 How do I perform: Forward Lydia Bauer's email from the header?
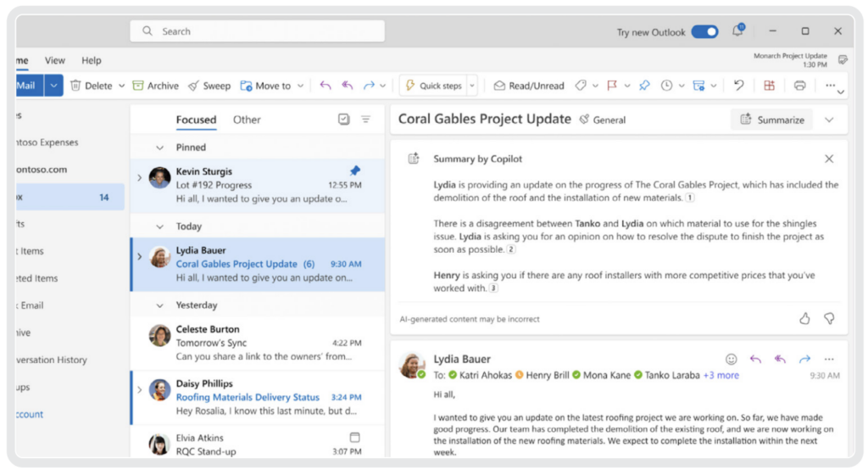click(804, 359)
